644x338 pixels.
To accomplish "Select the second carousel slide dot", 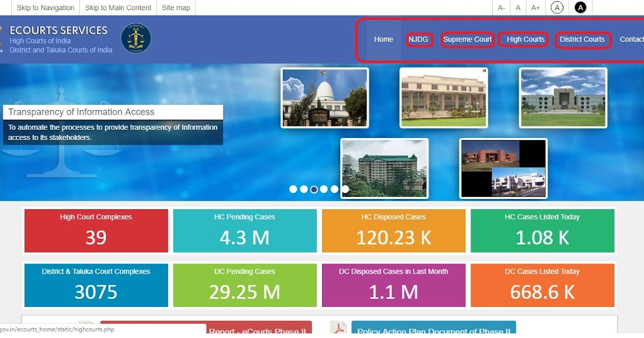I will pos(304,189).
